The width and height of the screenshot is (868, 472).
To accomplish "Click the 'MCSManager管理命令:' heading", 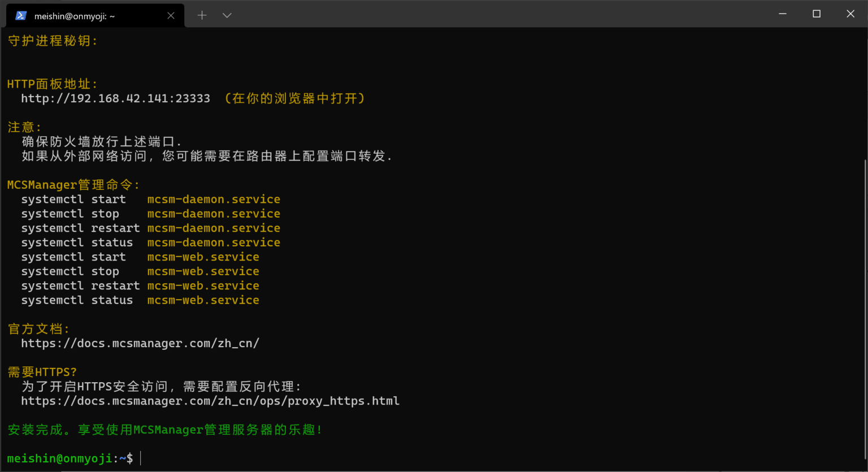I will [73, 185].
